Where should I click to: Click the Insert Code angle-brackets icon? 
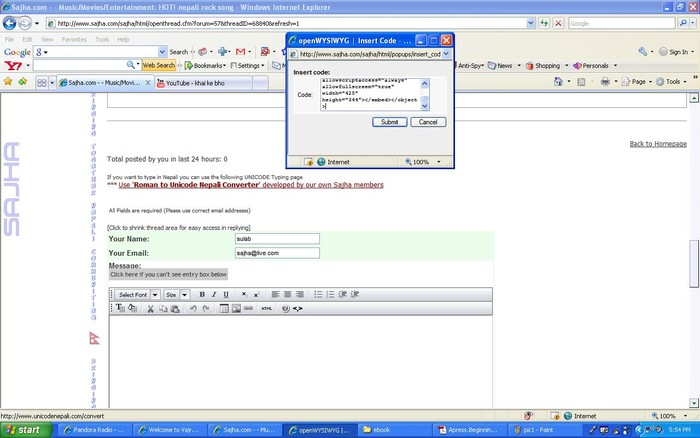point(298,309)
